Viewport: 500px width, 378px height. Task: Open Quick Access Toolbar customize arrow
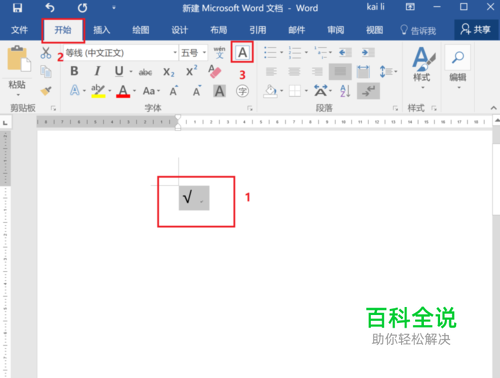coord(114,8)
